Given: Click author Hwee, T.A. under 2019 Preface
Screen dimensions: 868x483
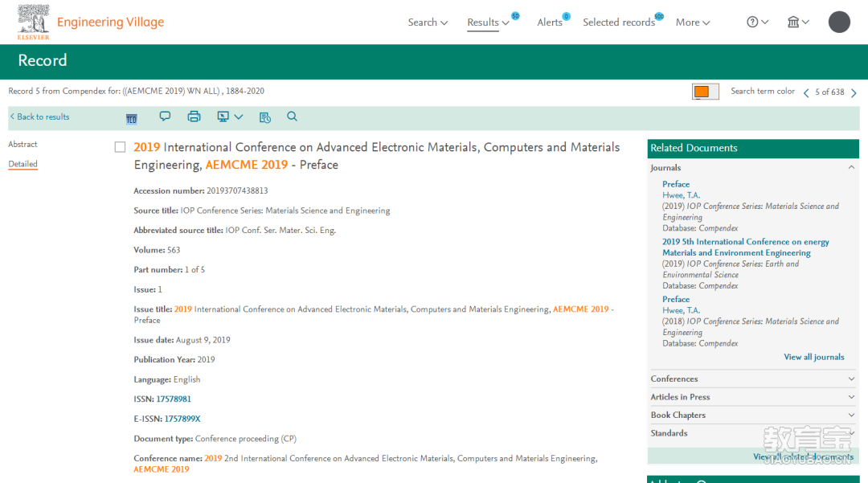Looking at the screenshot, I should point(681,195).
